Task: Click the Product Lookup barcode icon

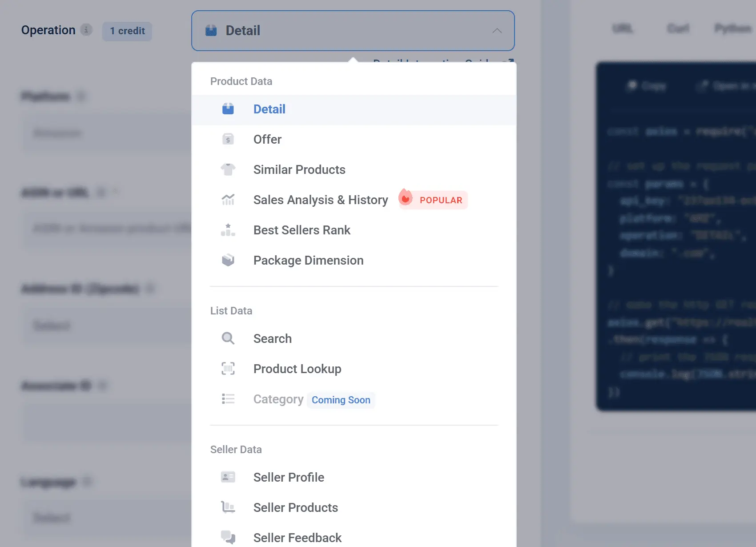Action: point(228,369)
